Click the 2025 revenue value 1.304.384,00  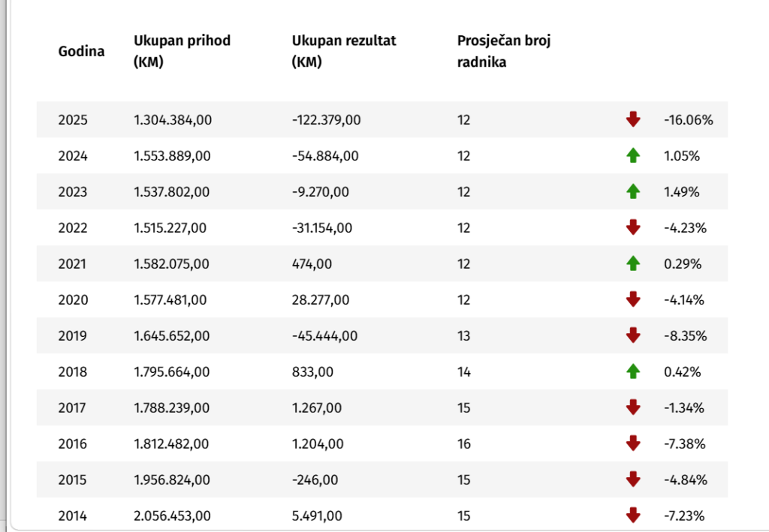tap(173, 119)
